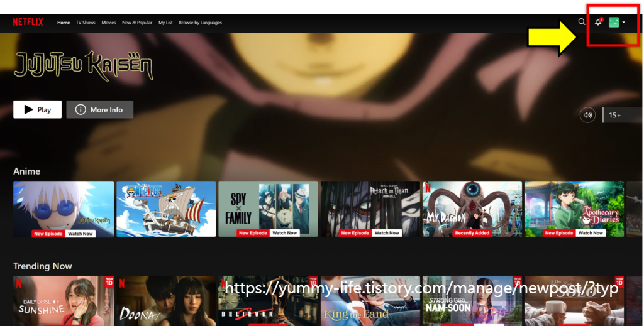Open the King the Land thumbnail
The width and height of the screenshot is (644, 326).
point(370,301)
